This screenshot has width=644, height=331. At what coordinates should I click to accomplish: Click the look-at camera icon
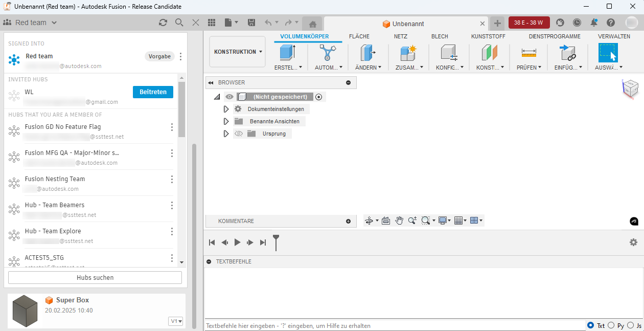coord(386,220)
